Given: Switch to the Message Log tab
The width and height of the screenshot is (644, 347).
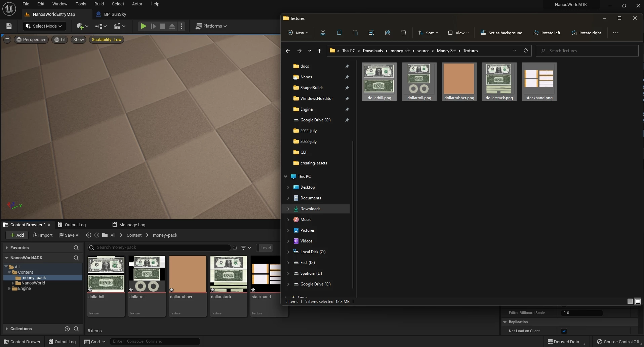Looking at the screenshot, I should click(x=129, y=225).
